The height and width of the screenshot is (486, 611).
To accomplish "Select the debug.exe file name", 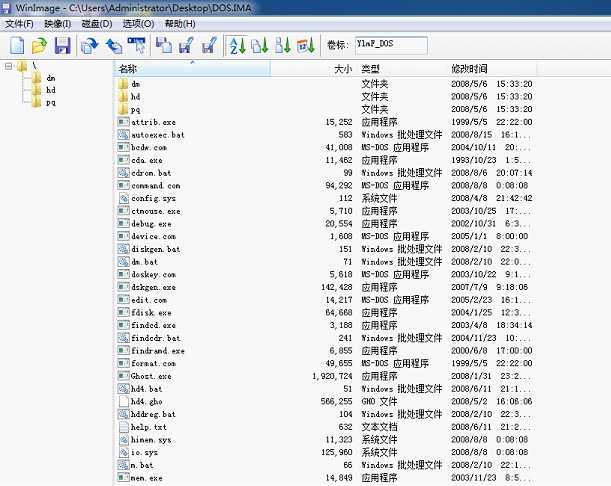I will click(x=151, y=224).
